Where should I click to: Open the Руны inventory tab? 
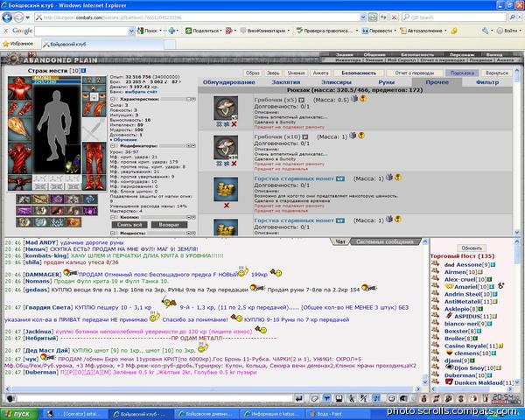tap(387, 82)
